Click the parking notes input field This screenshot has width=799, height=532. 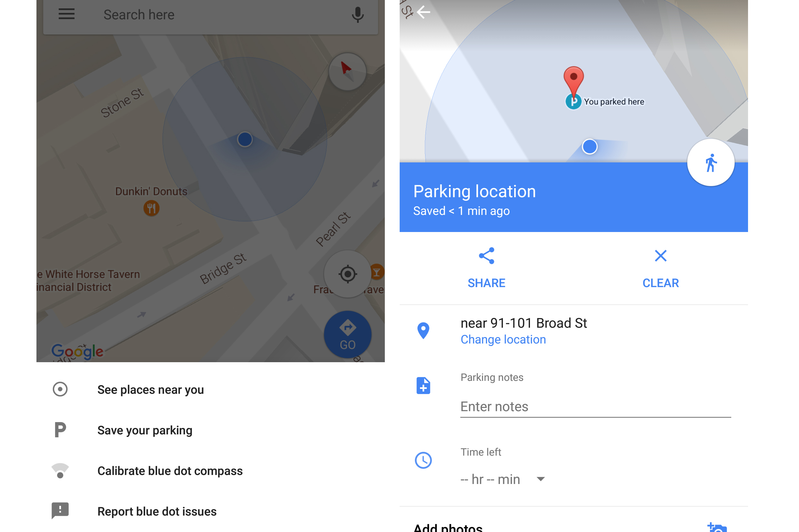click(594, 407)
